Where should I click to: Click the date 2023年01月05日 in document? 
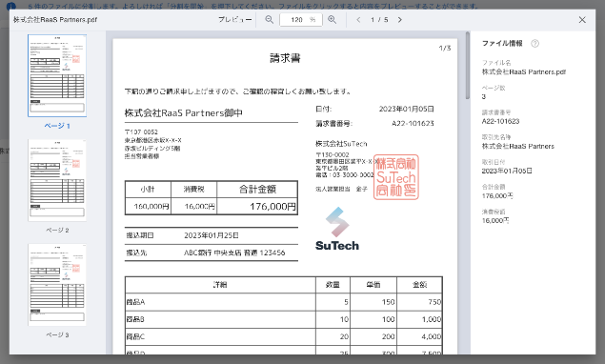(x=406, y=109)
